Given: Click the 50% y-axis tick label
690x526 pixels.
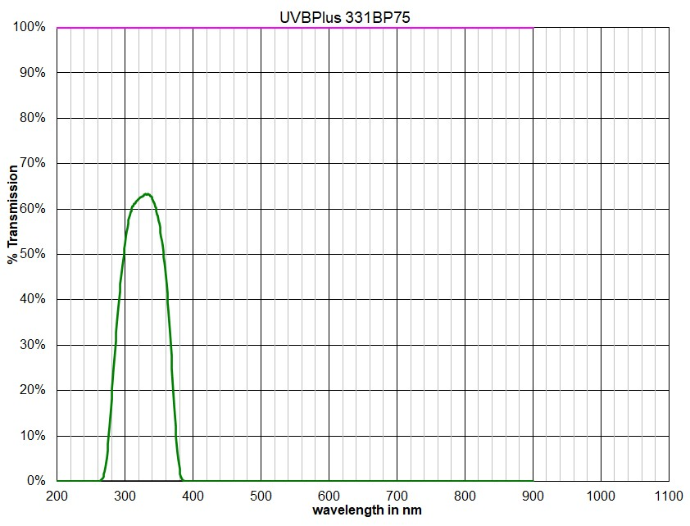Looking at the screenshot, I should point(32,254).
